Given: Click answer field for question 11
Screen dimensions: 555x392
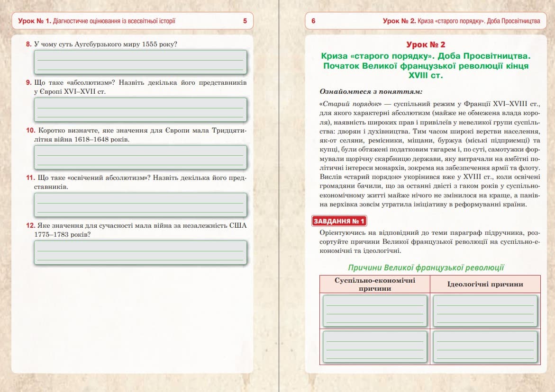Looking at the screenshot, I should (140, 205).
